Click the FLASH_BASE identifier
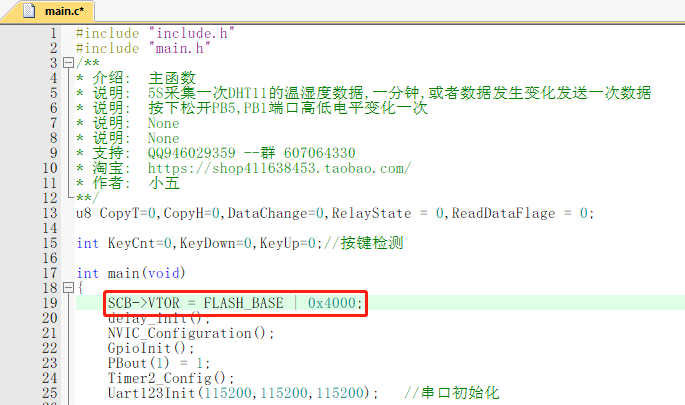This screenshot has height=405, width=685. pos(243,303)
